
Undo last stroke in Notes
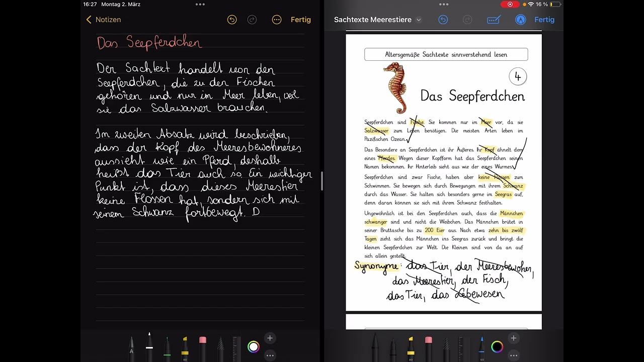click(232, 20)
